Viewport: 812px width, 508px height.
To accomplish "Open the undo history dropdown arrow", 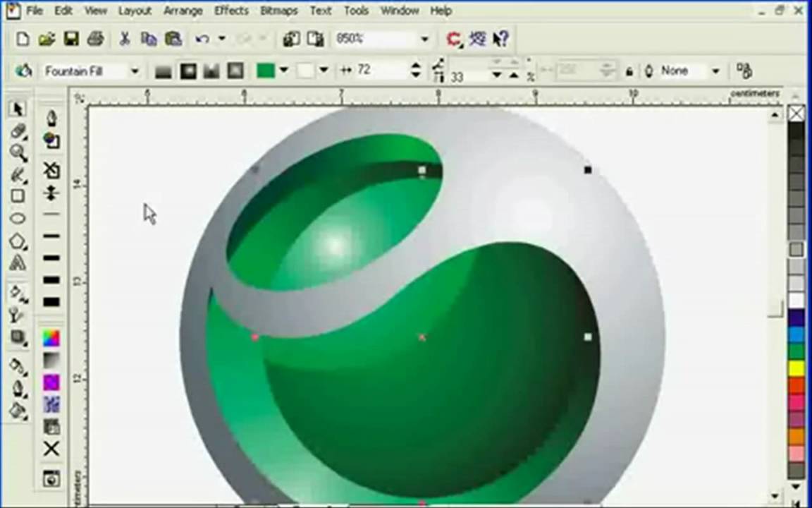I will (x=221, y=38).
